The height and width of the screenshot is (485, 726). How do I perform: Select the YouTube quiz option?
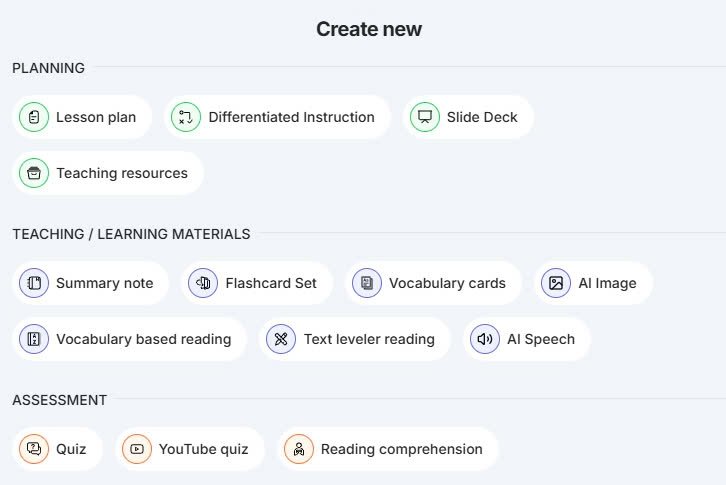tap(190, 449)
